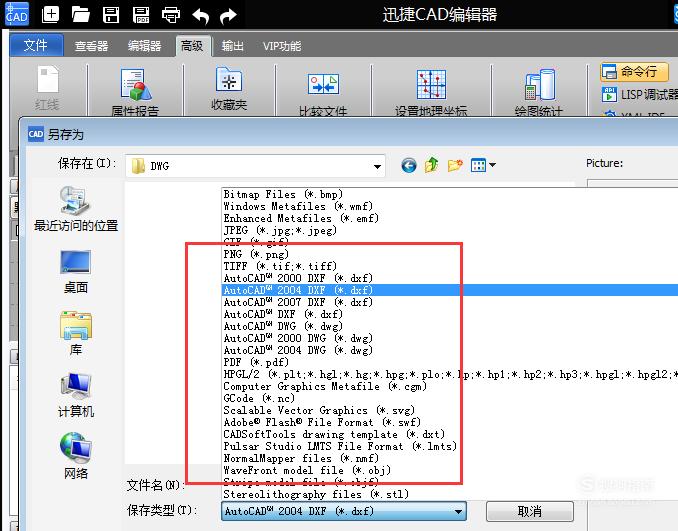Open the view menu icon in dialog
This screenshot has width=678, height=531.
483,165
